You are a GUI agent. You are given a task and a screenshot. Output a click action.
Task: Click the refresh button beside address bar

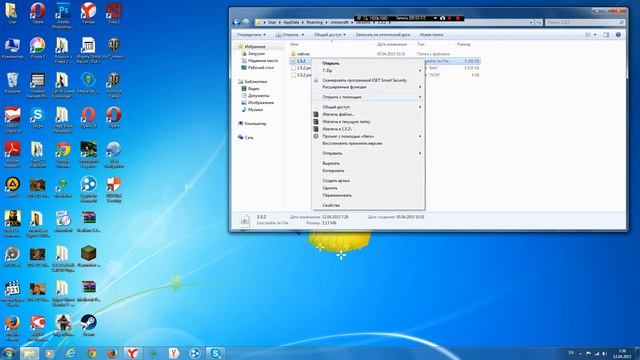(539, 22)
